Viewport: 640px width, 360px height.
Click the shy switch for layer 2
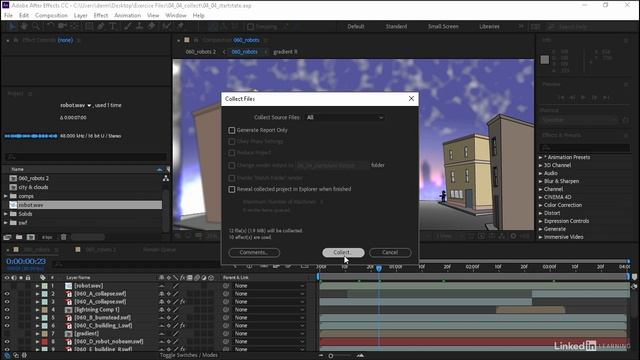[x=162, y=294]
